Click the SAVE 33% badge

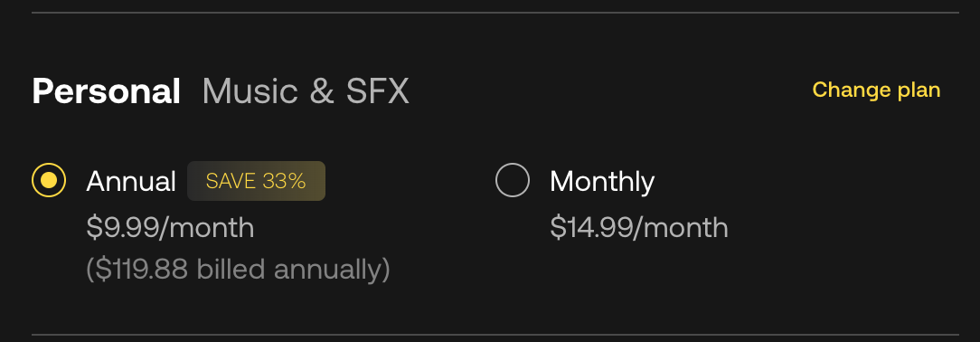click(256, 181)
